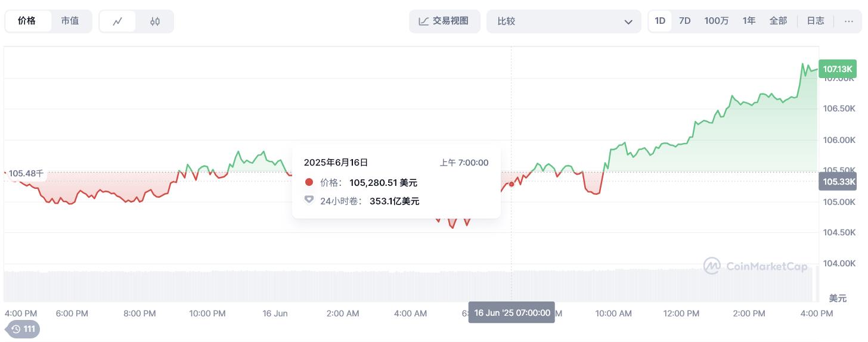This screenshot has height=342, width=868.
Task: Show the 全部 all-time range
Action: (x=778, y=21)
